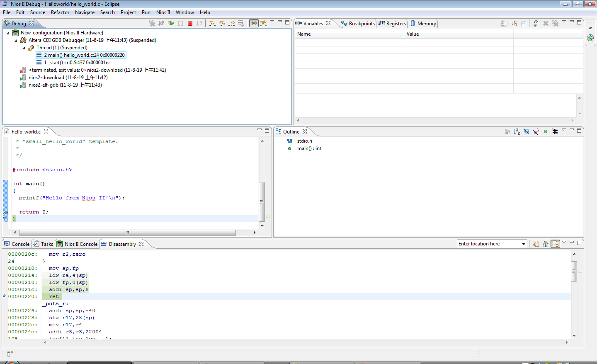Toggle Link with Active Debug Context in Disassembly
The height and width of the screenshot is (364, 597).
tap(556, 244)
